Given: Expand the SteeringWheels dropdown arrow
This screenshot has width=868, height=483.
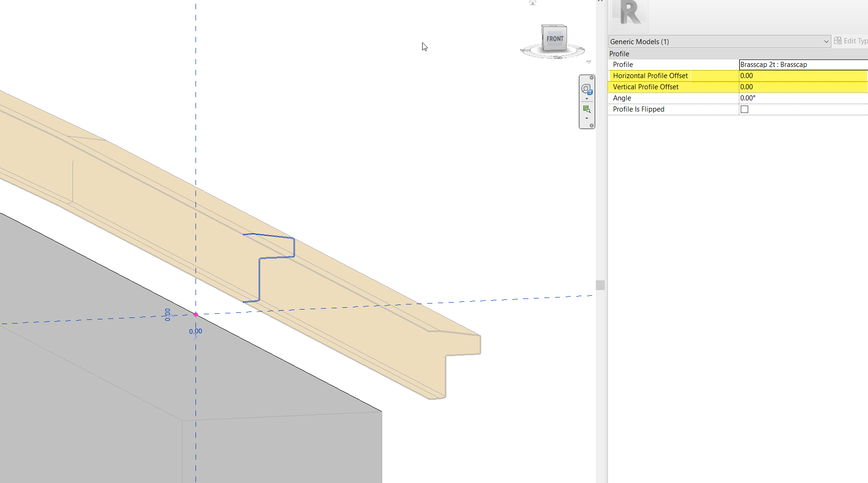Looking at the screenshot, I should pos(587,99).
